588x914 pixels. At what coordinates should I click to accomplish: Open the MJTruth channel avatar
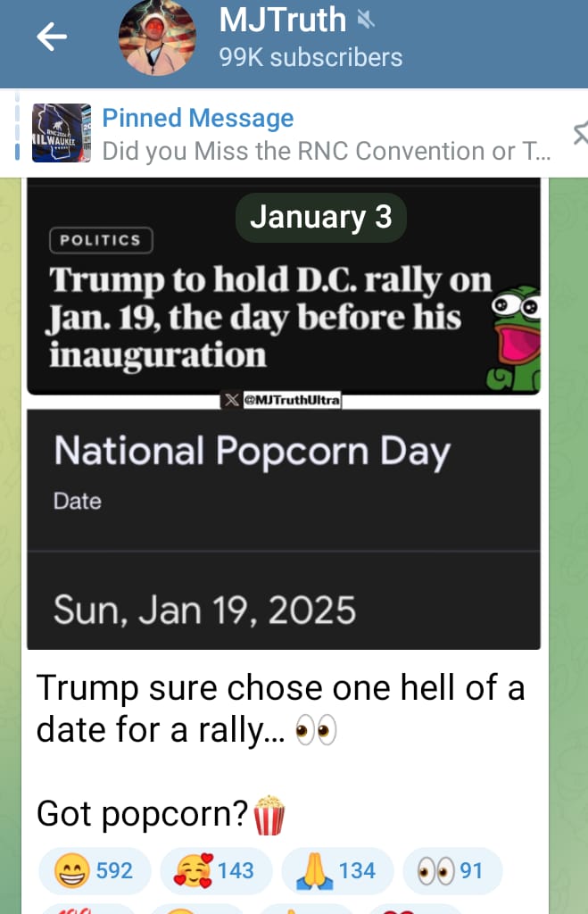(157, 37)
